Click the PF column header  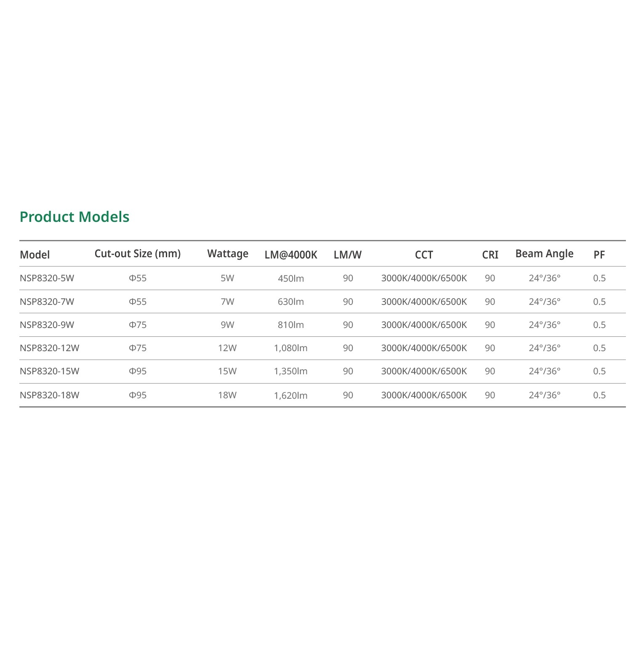click(599, 255)
